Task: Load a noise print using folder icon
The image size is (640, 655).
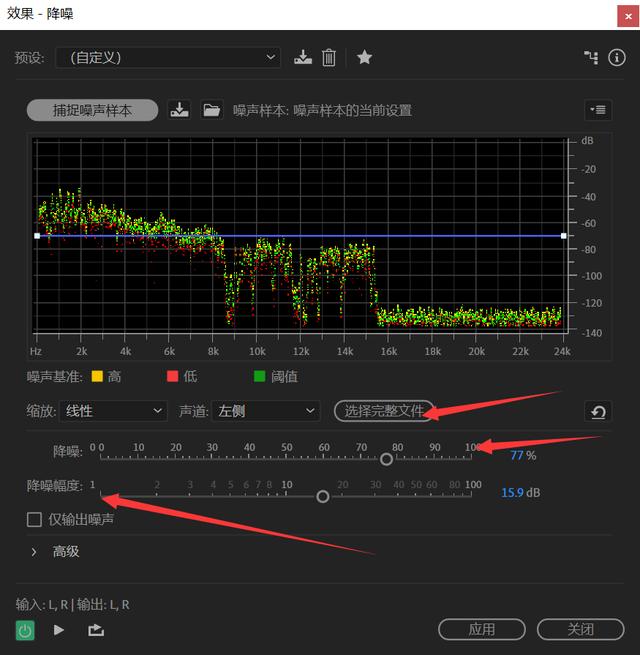Action: tap(212, 110)
